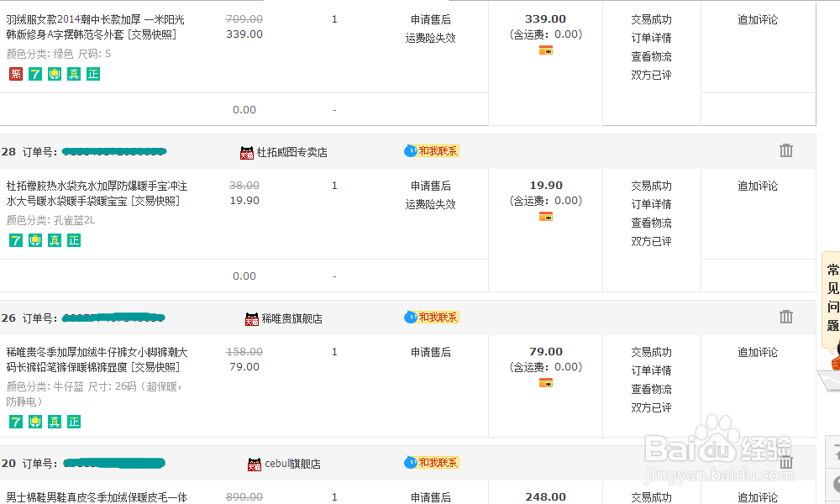
Task: Open the 杜拓橡胶热水袋 product title link
Action: [x=97, y=193]
